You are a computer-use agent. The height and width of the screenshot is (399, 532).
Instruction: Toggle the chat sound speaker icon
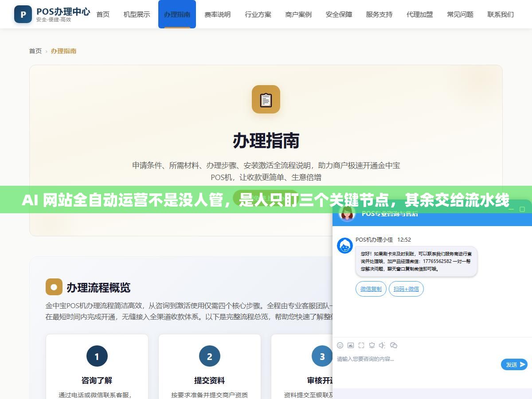coord(383,345)
